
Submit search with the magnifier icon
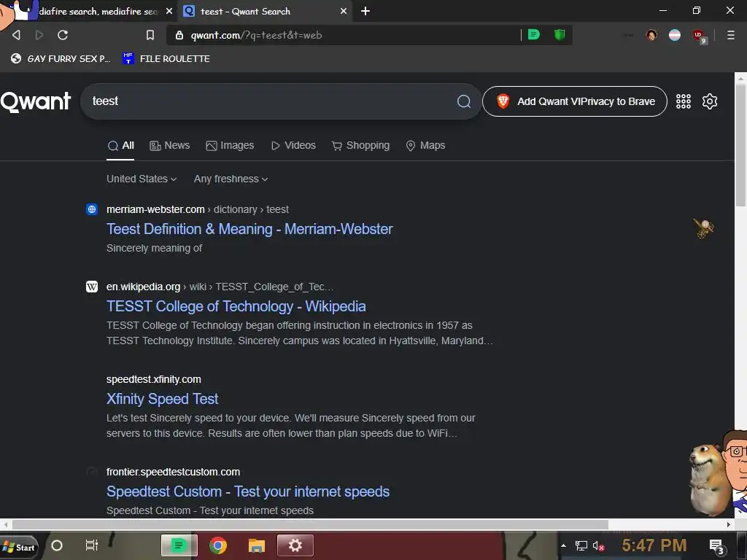[x=464, y=101]
